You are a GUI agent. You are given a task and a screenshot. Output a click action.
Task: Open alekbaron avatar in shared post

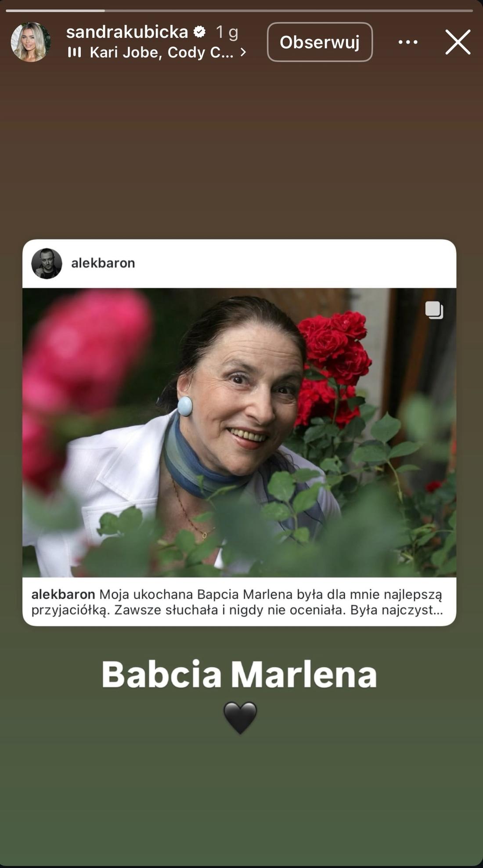(47, 264)
